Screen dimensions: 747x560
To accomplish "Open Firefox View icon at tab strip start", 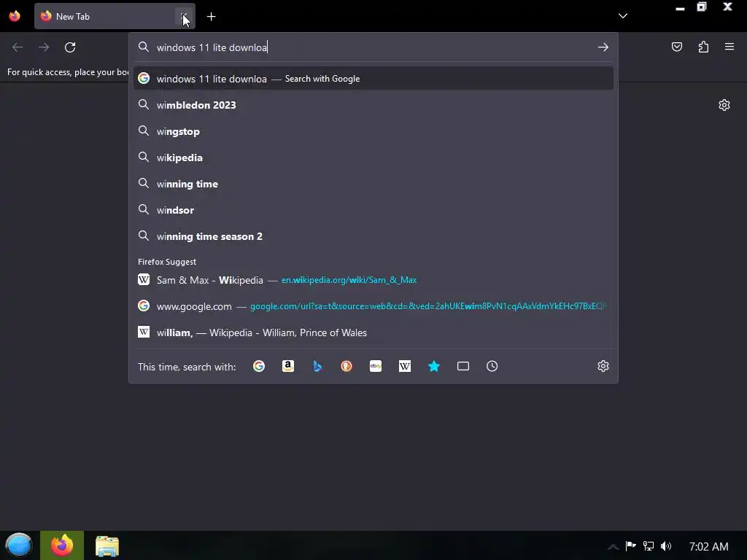I will [x=15, y=16].
